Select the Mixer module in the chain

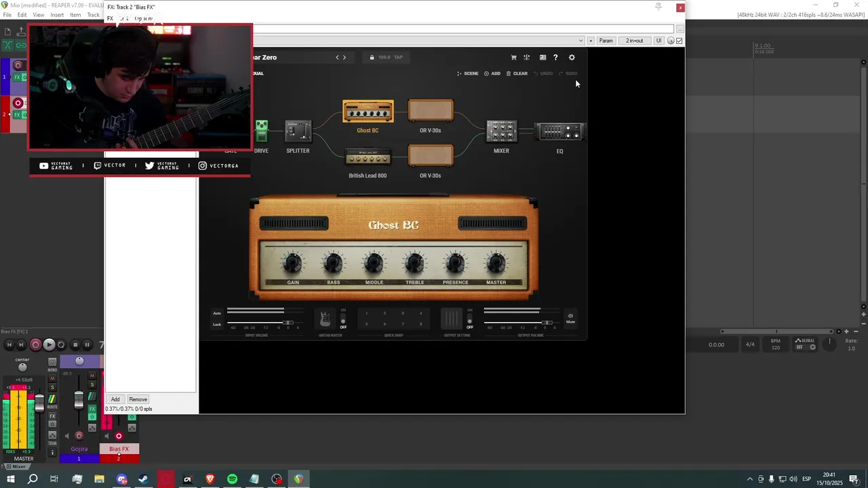[x=501, y=131]
